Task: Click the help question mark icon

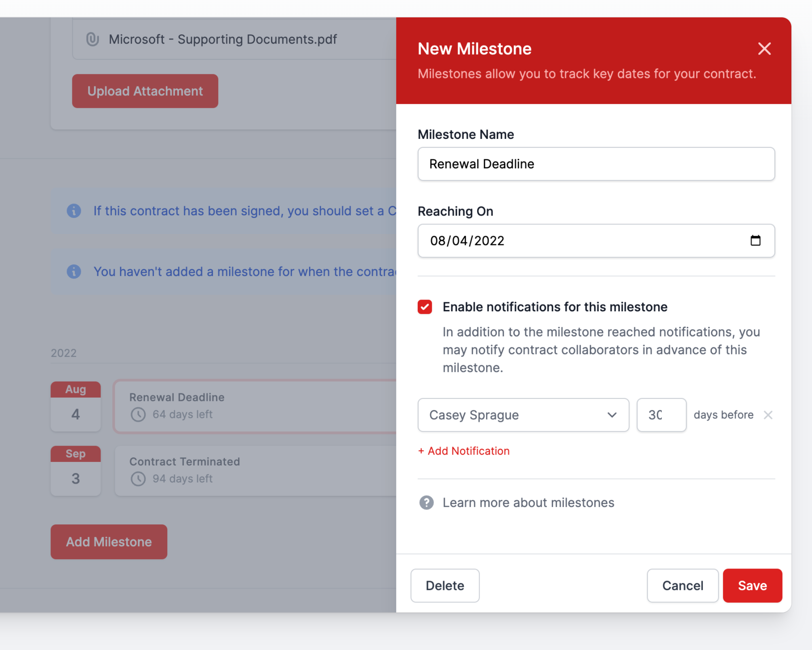Action: pyautogui.click(x=426, y=503)
